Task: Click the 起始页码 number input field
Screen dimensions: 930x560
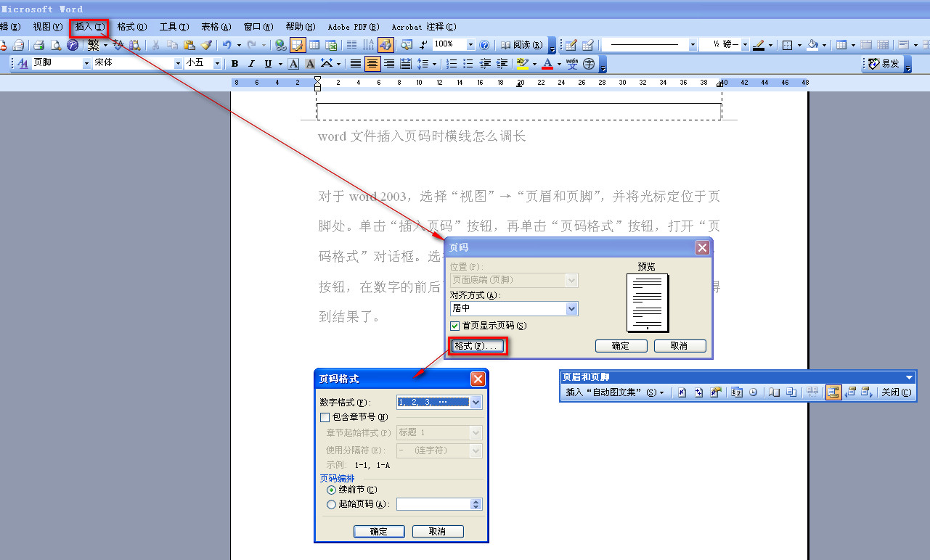Action: [x=434, y=504]
